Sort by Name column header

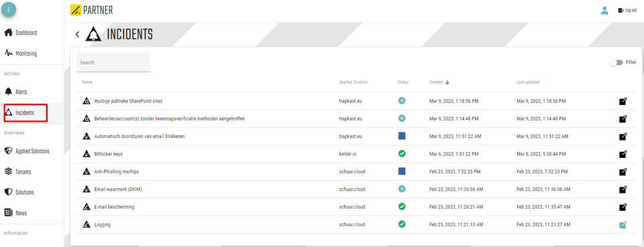pos(87,82)
